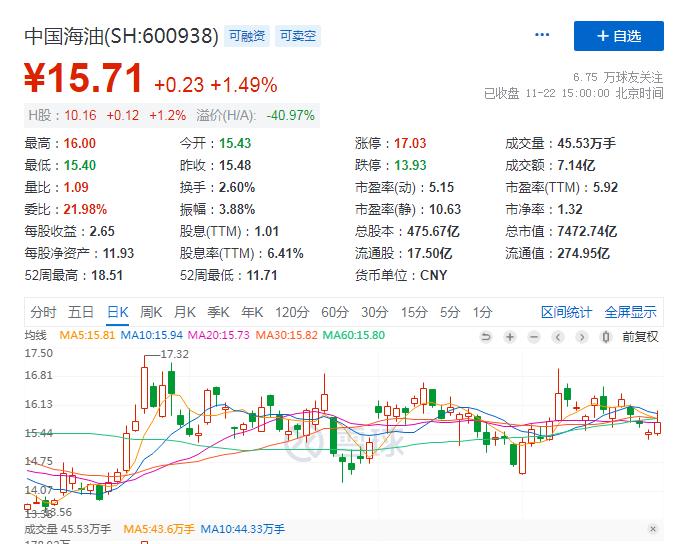Click the 流通值 value 274.95亿

click(583, 253)
